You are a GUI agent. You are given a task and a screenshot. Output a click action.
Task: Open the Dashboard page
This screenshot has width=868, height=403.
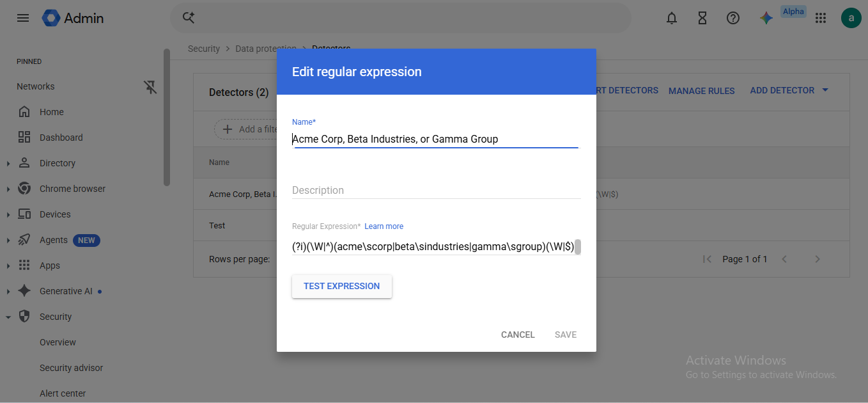point(61,138)
